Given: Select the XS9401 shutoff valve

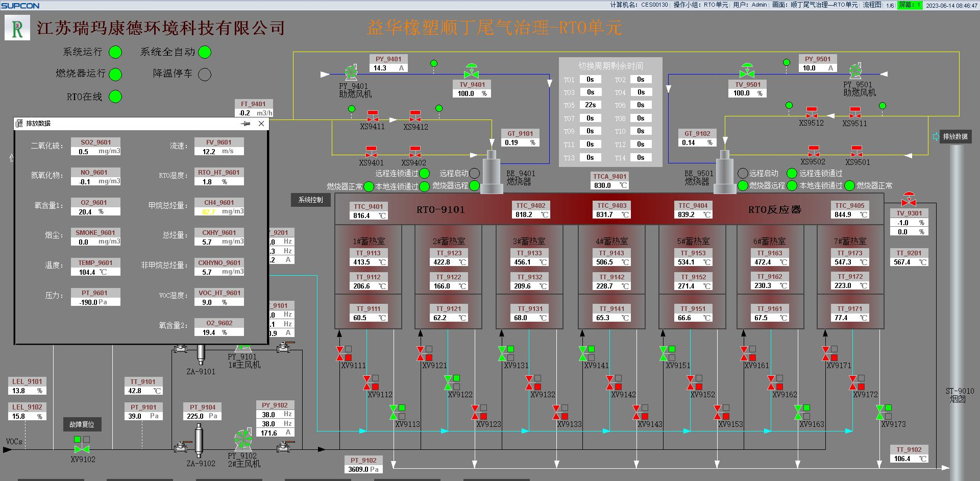Looking at the screenshot, I should coord(372,152).
